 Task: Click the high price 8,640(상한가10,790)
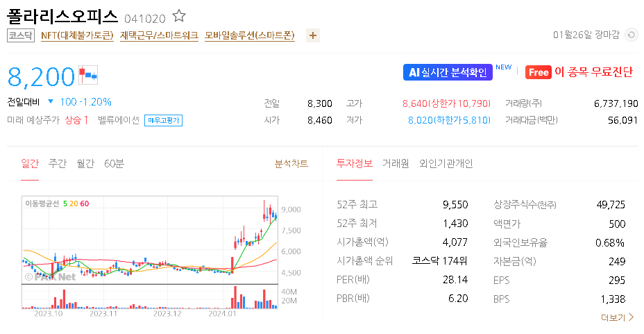(x=446, y=103)
